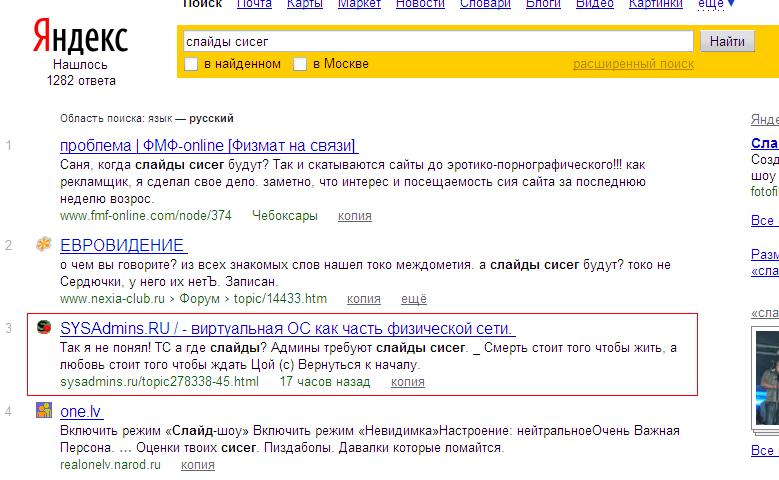Open 'копия' for nexia-club result
The width and height of the screenshot is (779, 480).
[364, 299]
